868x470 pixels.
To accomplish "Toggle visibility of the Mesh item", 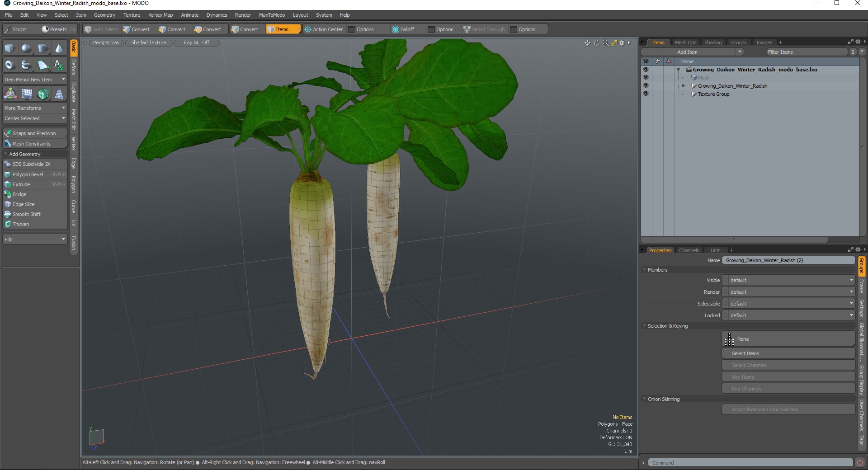I will pos(646,78).
